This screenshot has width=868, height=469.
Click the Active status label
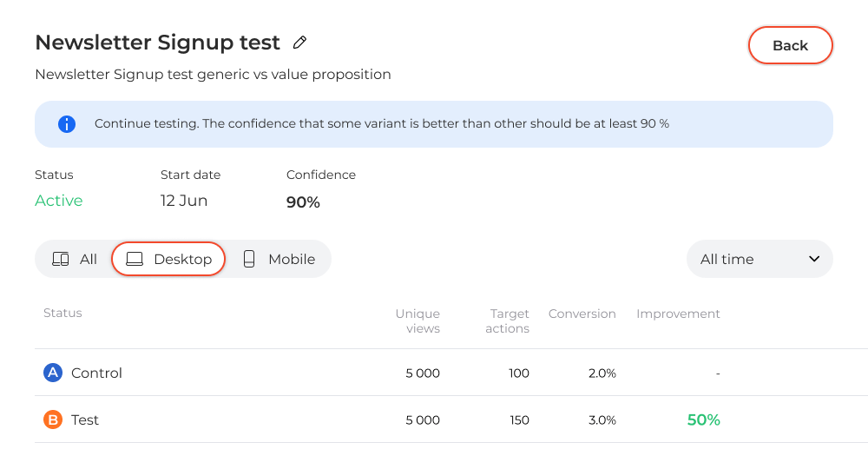(x=59, y=201)
